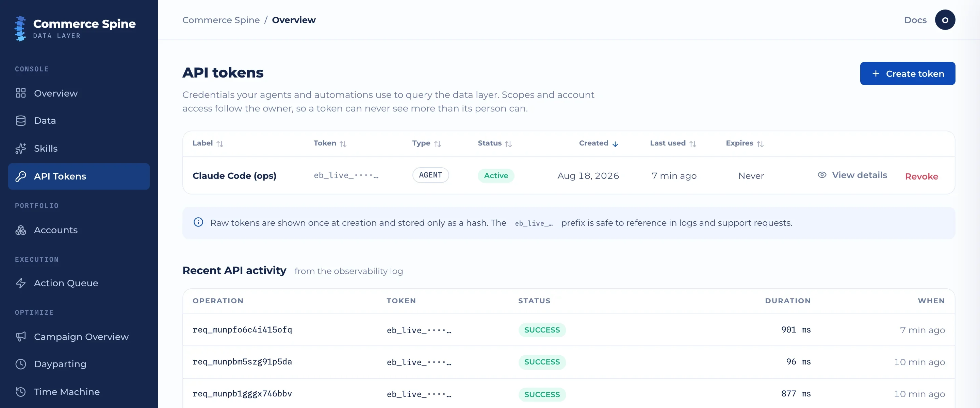The width and height of the screenshot is (980, 408).
Task: Revoke the Claude Code (ops) token
Action: pyautogui.click(x=921, y=176)
